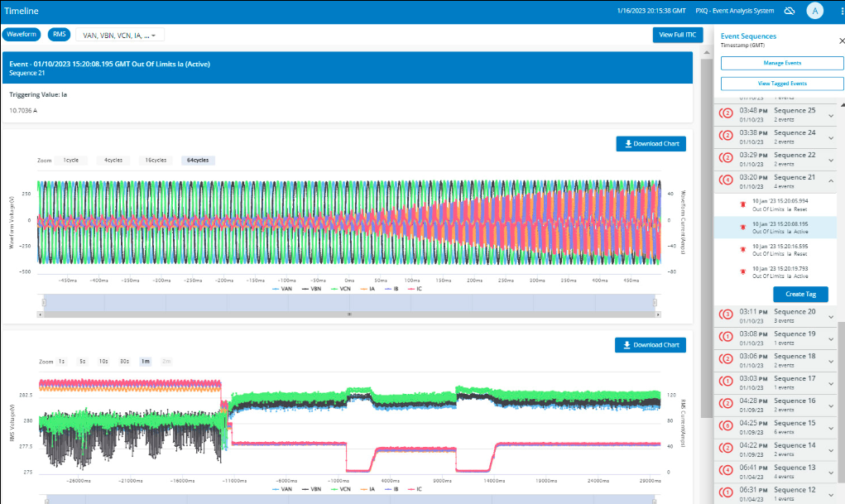Image resolution: width=845 pixels, height=504 pixels.
Task: Click the red event count icon for Sequence 15
Action: click(727, 426)
